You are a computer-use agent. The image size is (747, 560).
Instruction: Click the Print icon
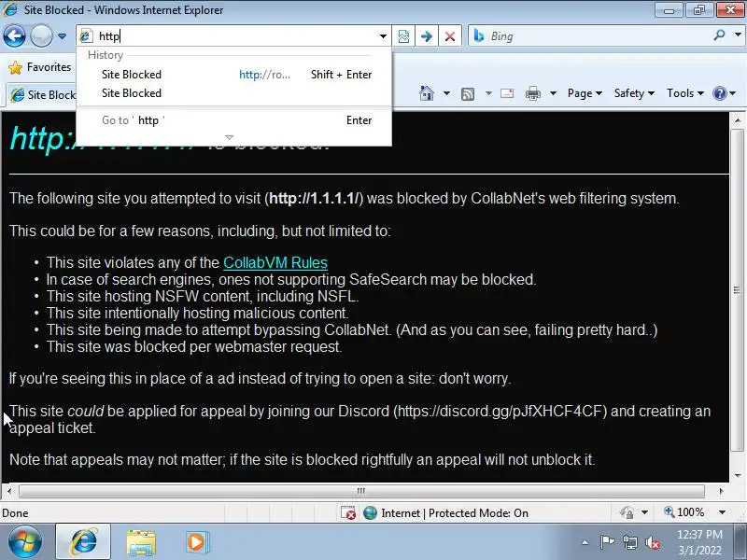(532, 94)
